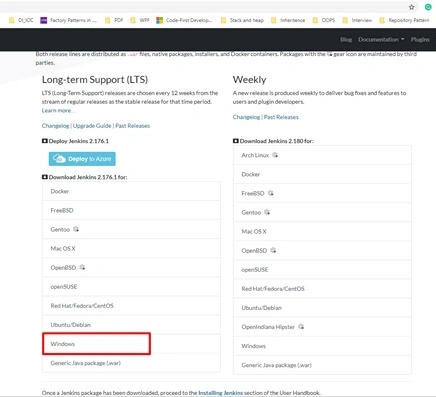Open the green browser extension icon

pyautogui.click(x=428, y=7)
